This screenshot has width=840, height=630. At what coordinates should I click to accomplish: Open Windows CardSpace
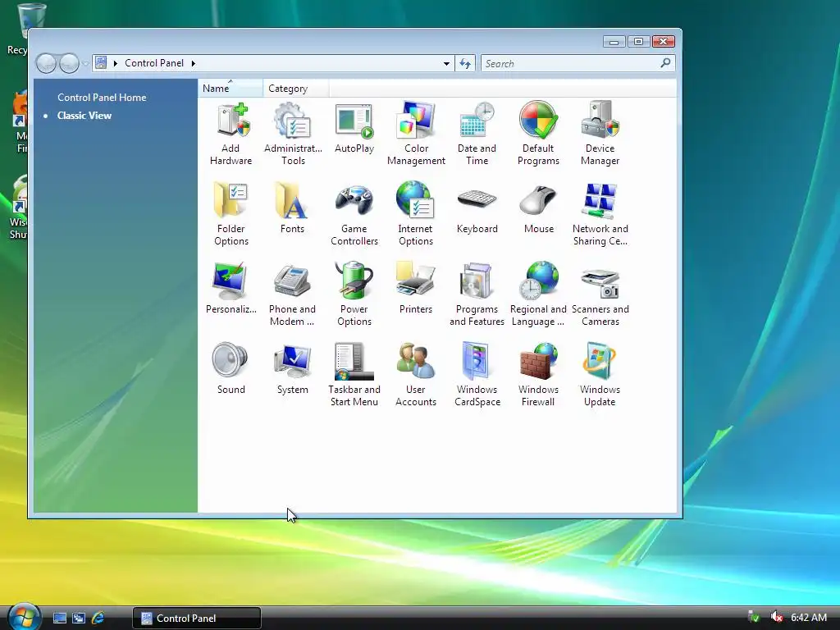tap(477, 374)
